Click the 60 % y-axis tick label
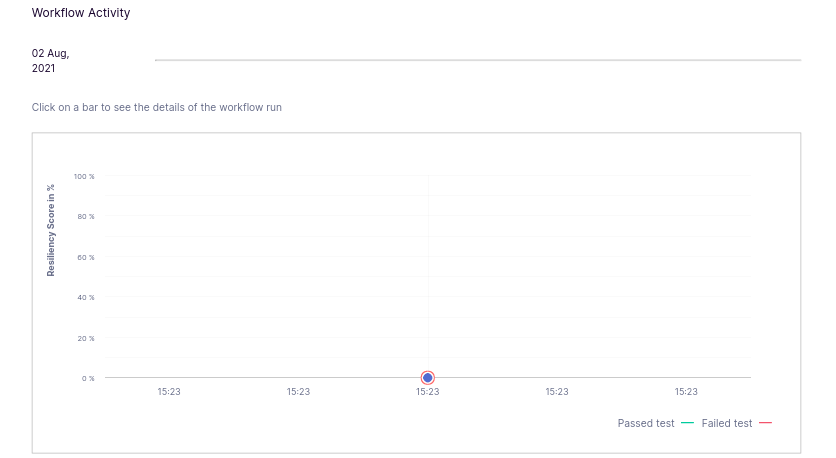Viewport: 836px width, 458px height. click(x=85, y=257)
